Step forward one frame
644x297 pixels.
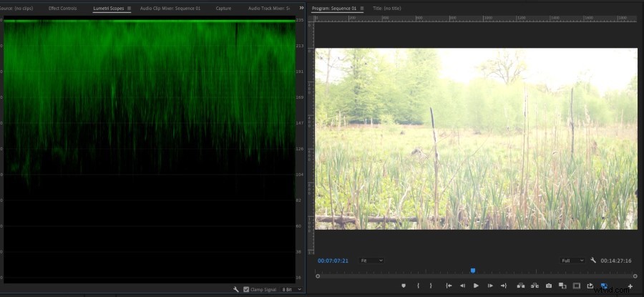coord(490,286)
